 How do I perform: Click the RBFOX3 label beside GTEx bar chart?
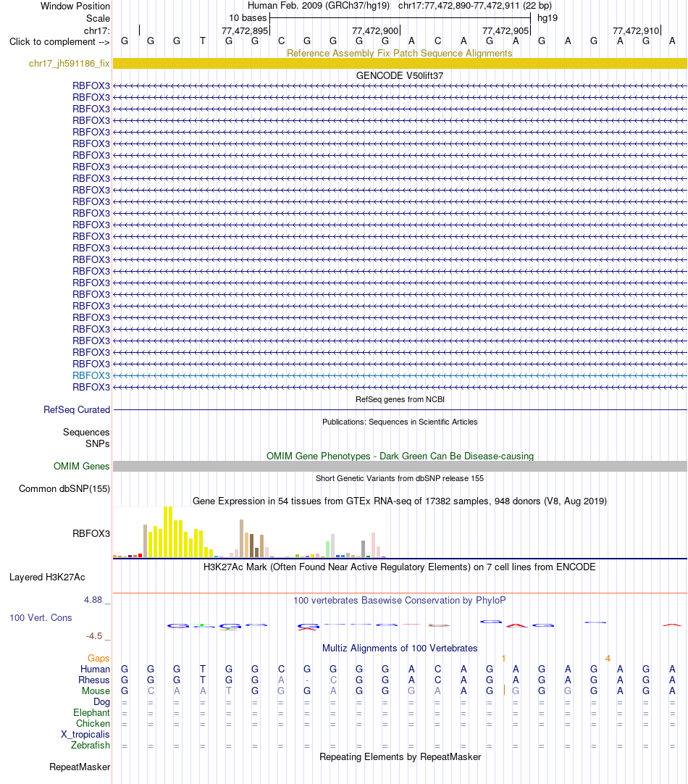[x=91, y=533]
